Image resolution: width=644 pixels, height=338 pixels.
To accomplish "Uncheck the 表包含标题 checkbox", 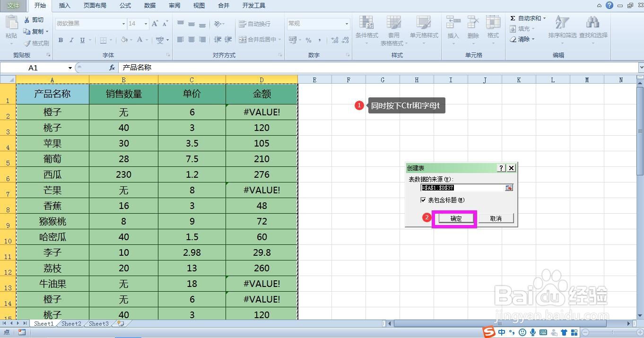I will click(423, 200).
